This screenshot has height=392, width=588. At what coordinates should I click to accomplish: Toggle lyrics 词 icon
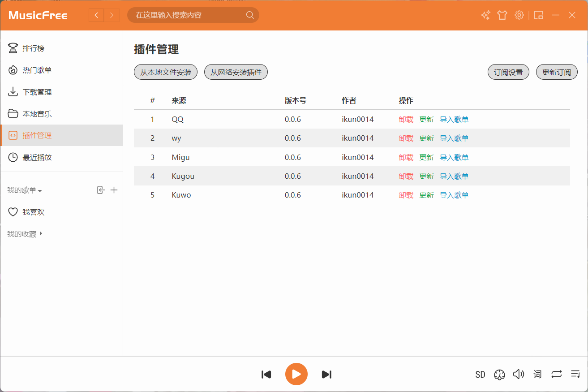point(537,374)
